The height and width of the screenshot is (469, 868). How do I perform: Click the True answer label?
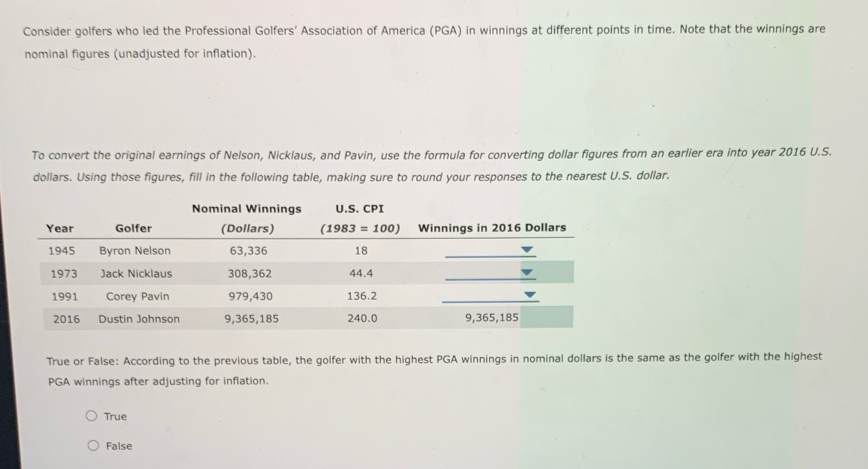[x=115, y=416]
